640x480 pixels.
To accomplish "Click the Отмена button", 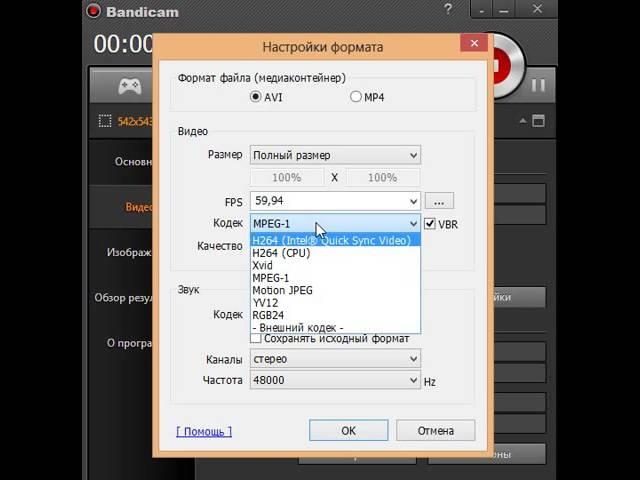I will (436, 430).
